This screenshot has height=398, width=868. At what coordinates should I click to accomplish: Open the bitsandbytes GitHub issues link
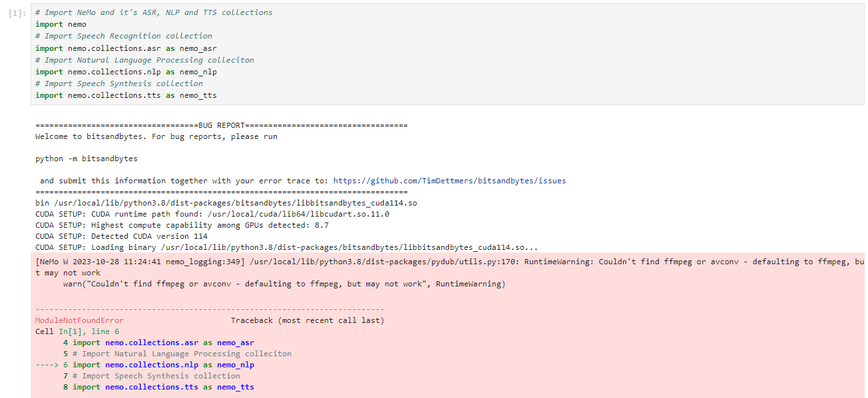[x=450, y=181]
